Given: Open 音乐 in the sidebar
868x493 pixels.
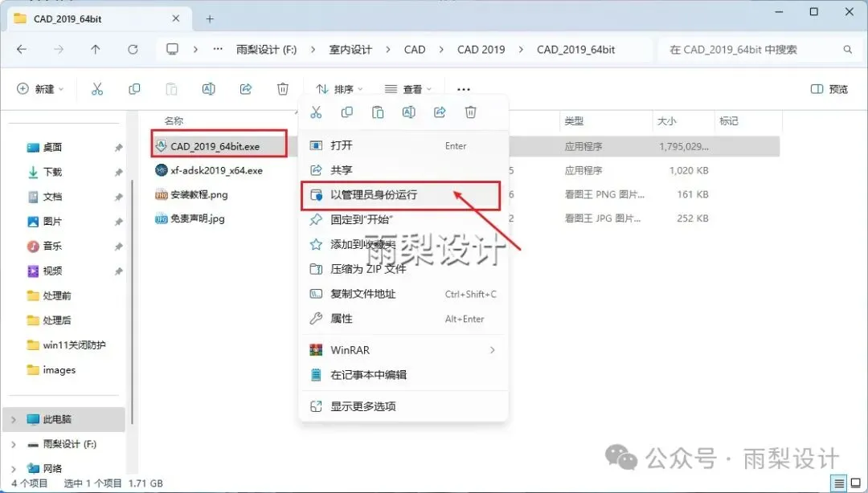Looking at the screenshot, I should [52, 246].
